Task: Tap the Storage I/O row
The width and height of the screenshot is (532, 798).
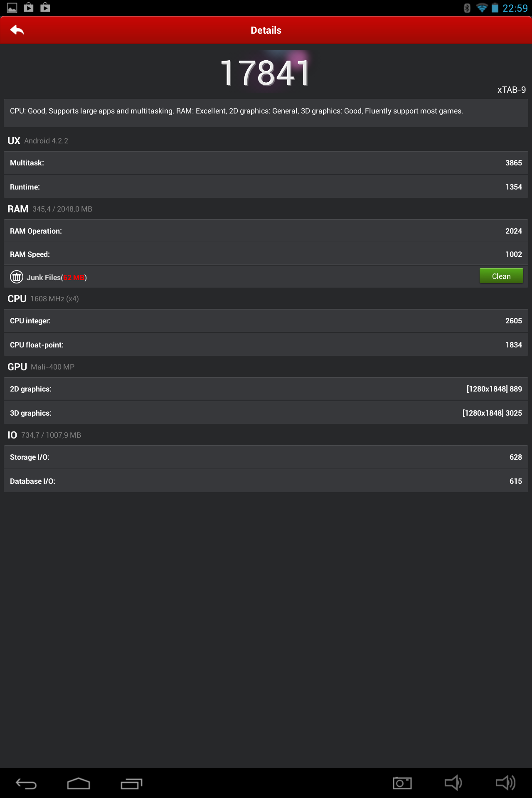Action: coord(266,457)
